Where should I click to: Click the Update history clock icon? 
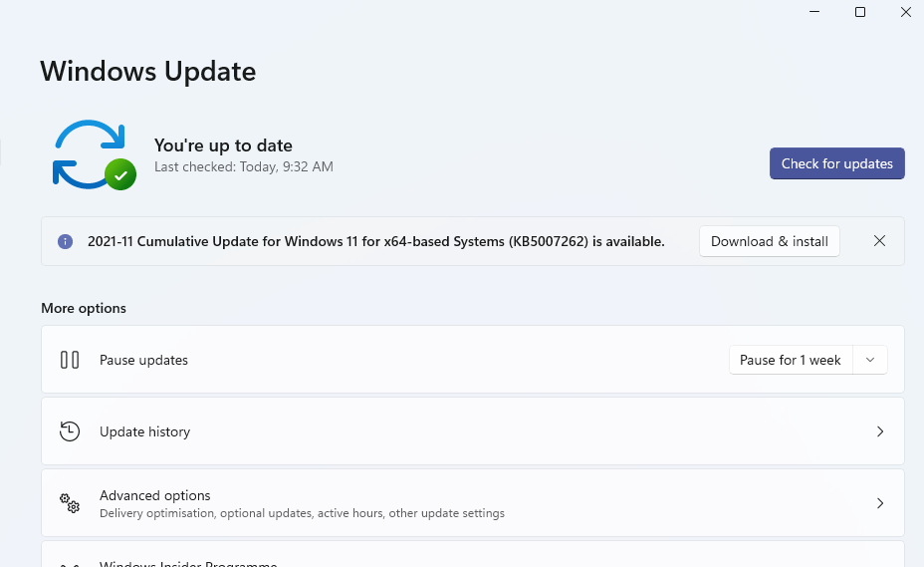pyautogui.click(x=70, y=431)
